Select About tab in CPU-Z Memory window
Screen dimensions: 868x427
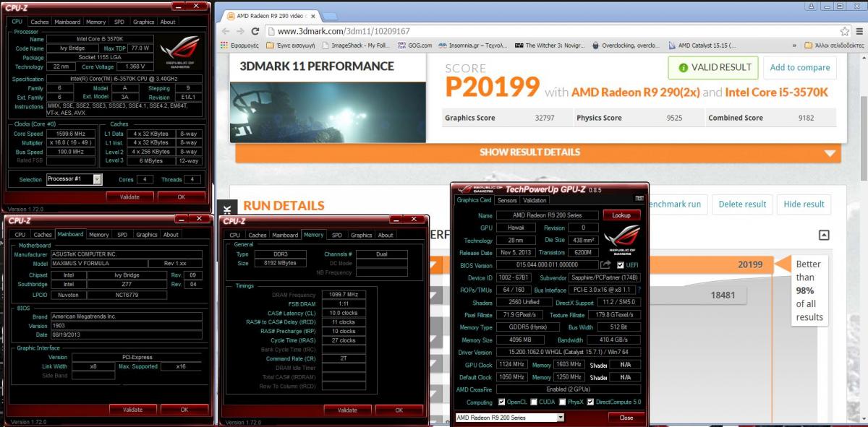(386, 235)
